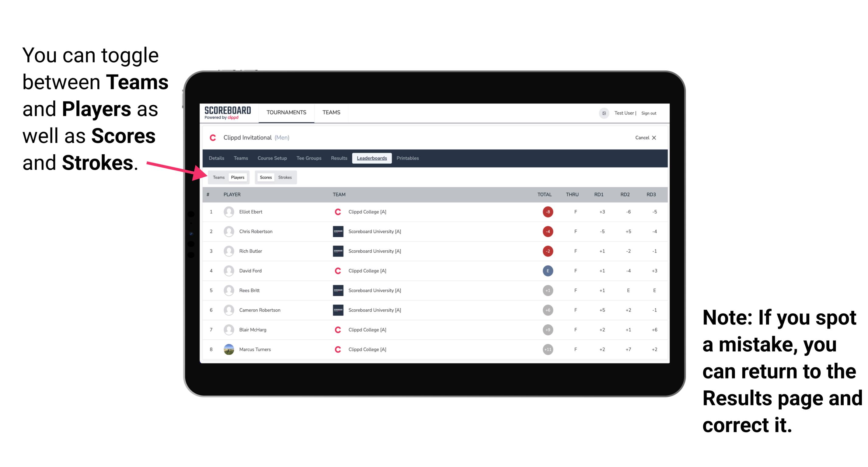Open the Details tab

coord(217,158)
